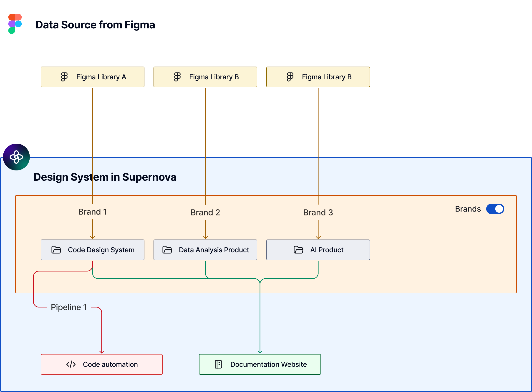Select the Data Analysis Product box

(x=205, y=250)
